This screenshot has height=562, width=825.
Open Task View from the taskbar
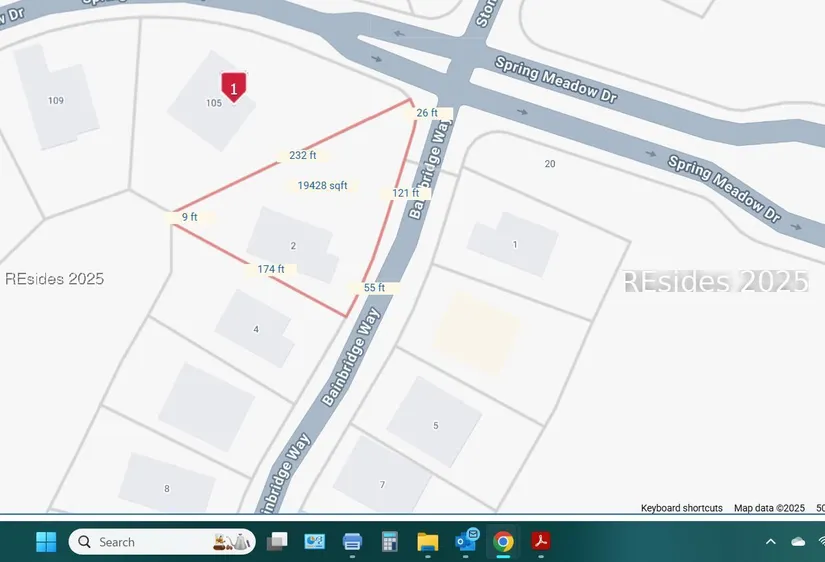click(x=277, y=542)
